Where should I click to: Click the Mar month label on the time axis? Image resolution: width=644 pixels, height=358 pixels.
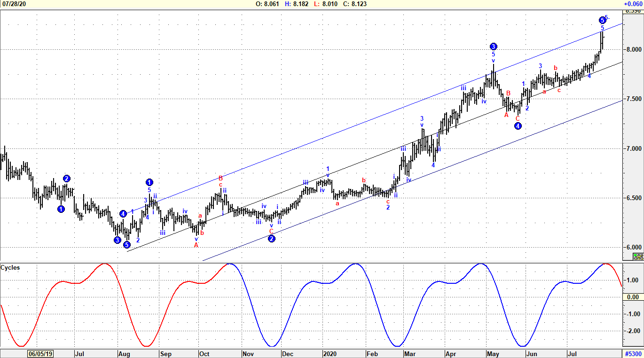410,353
